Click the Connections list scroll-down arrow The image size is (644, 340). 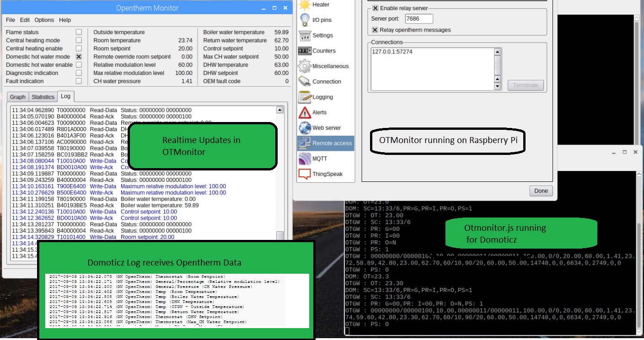pyautogui.click(x=498, y=86)
